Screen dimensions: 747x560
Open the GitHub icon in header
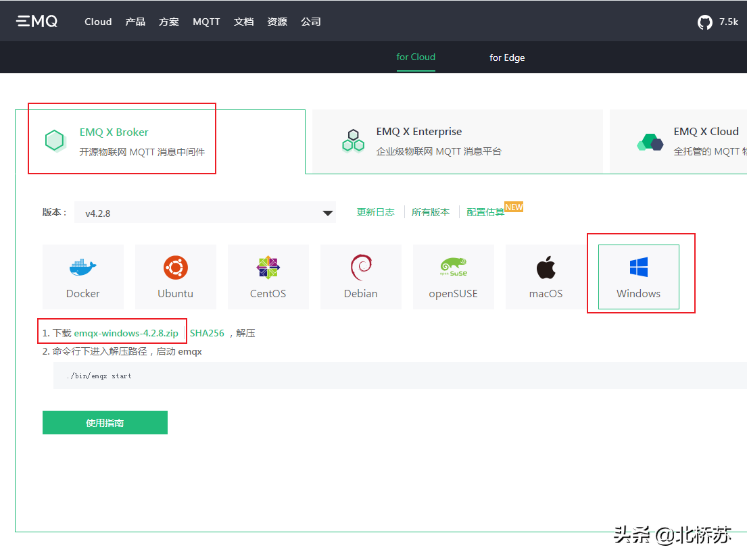705,22
